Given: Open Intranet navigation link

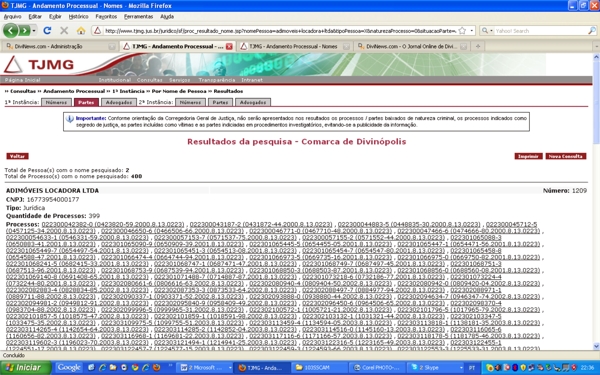Looking at the screenshot, I should coord(252,80).
